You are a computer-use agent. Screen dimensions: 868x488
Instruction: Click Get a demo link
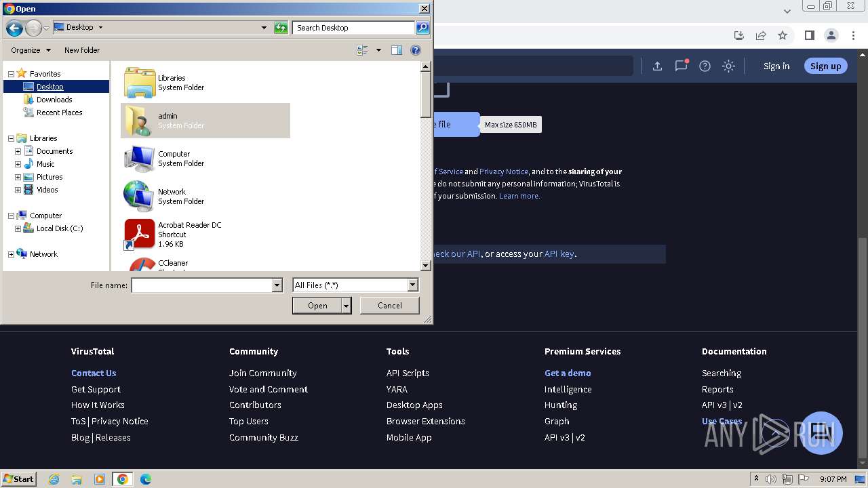coord(568,373)
